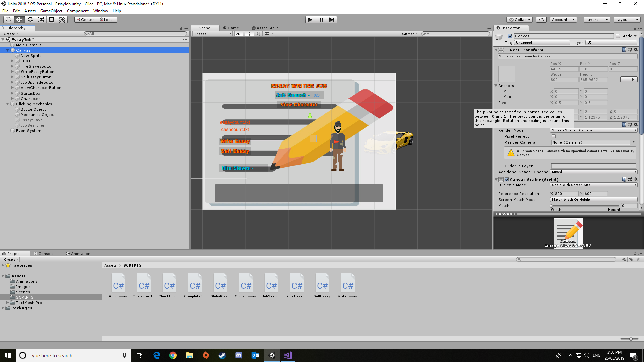Select the Scale tool in toolbar
Viewport: 644px width, 362px height.
pyautogui.click(x=41, y=20)
